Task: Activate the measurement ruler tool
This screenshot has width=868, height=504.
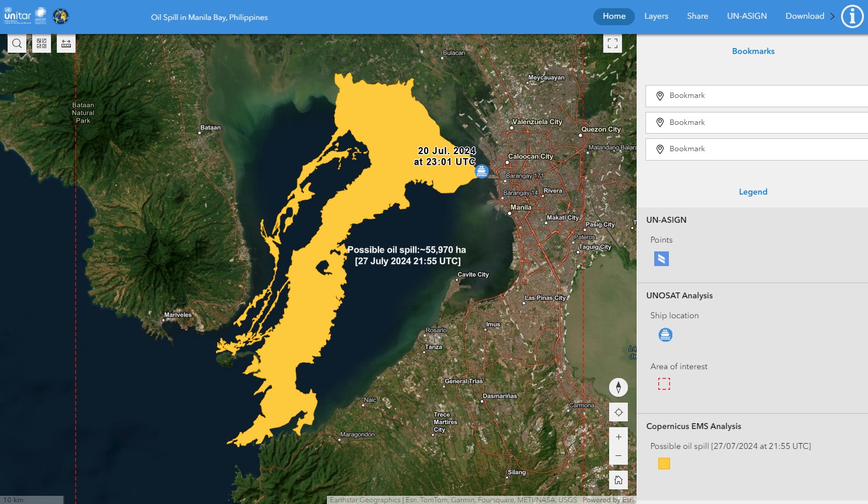Action: click(66, 43)
